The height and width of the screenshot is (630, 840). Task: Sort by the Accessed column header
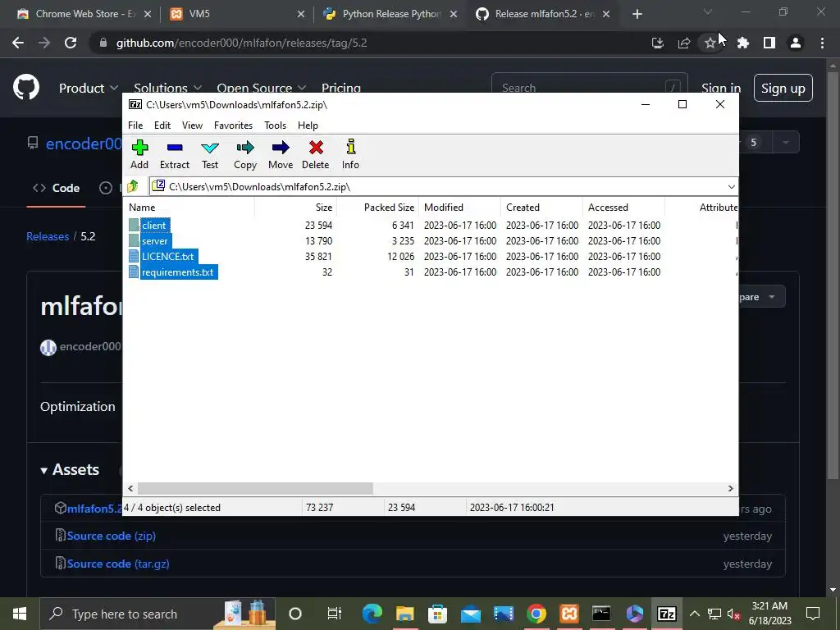pos(623,208)
